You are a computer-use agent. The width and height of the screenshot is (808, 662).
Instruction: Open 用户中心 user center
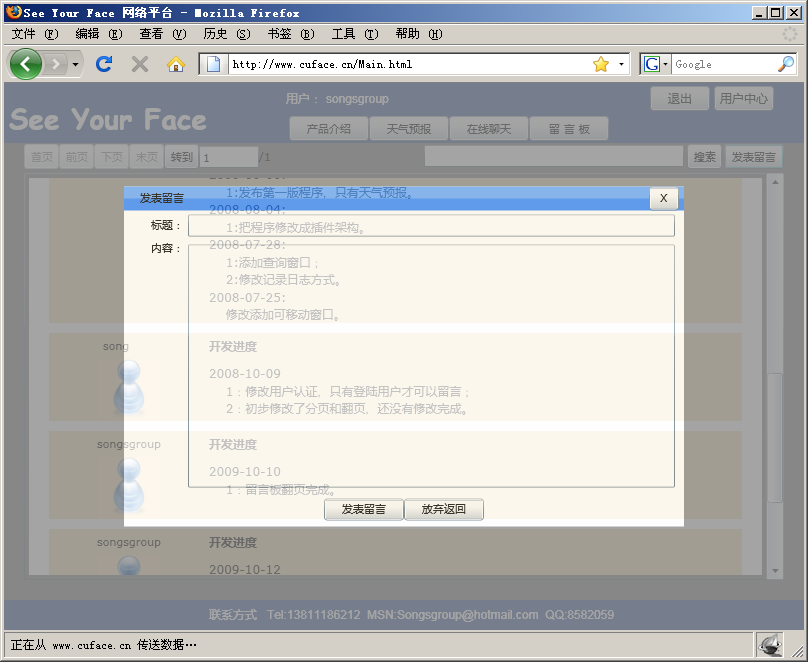(x=744, y=98)
